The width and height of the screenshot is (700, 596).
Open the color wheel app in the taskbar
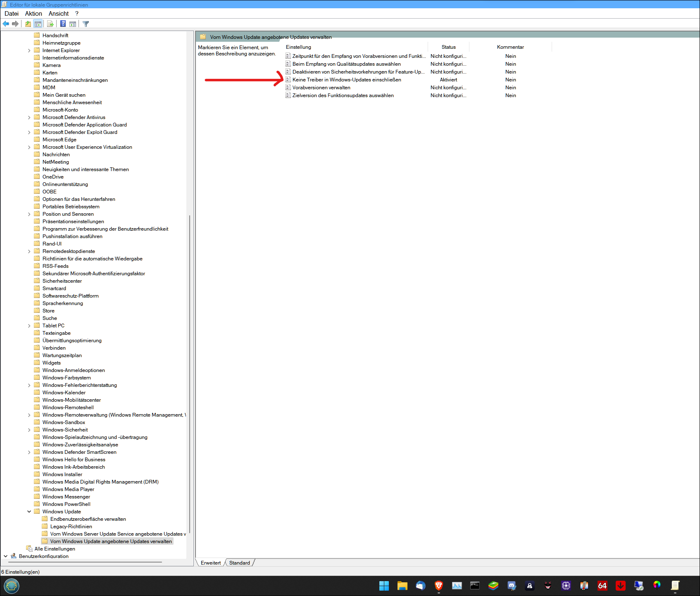click(657, 585)
